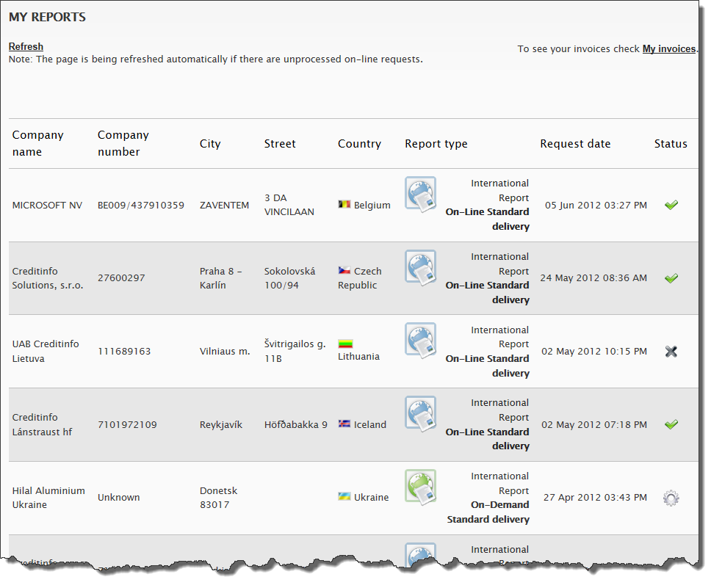The image size is (711, 588).
Task: Open the Microsoft NV report icon
Action: (421, 195)
